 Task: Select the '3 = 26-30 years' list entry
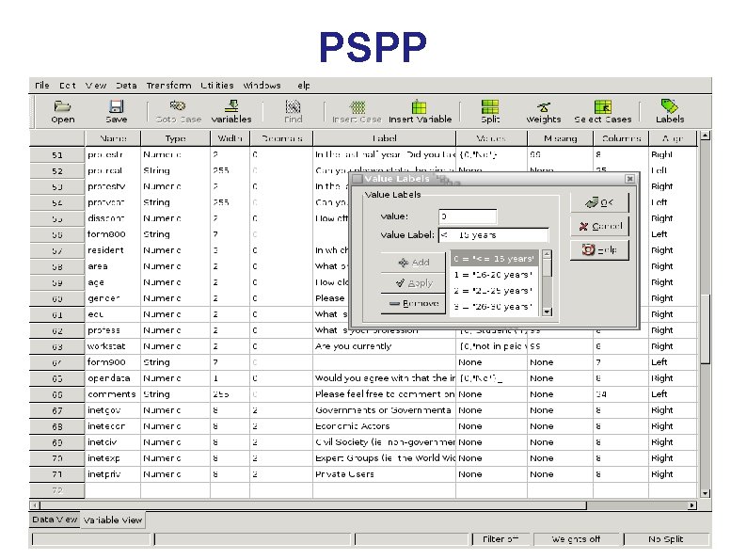click(x=494, y=307)
